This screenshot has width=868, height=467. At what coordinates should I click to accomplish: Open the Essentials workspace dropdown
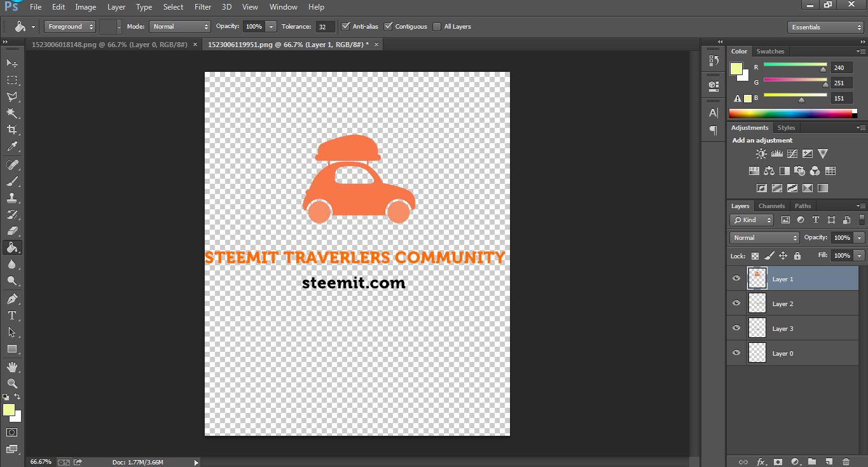point(825,27)
